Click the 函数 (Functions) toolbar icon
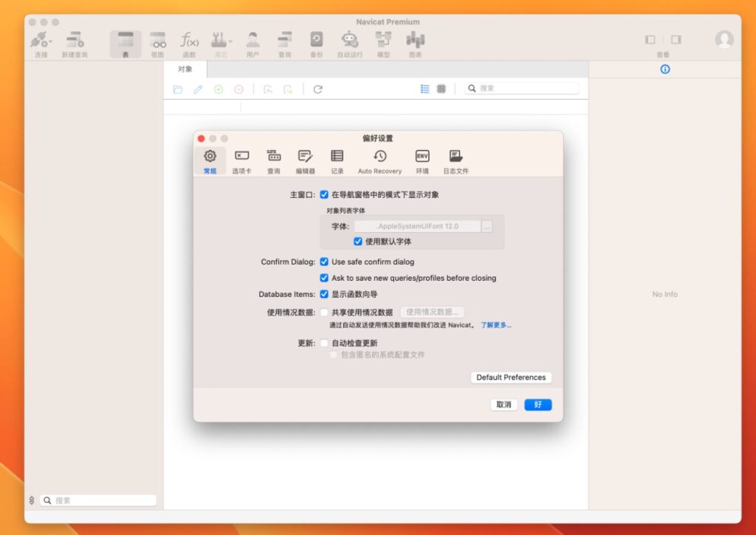Image resolution: width=756 pixels, height=535 pixels. tap(190, 42)
